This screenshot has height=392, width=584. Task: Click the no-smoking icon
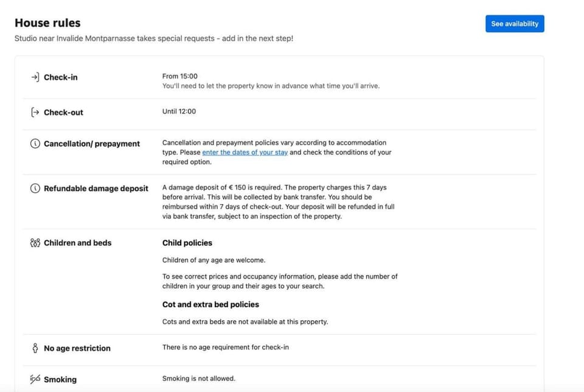tap(35, 379)
